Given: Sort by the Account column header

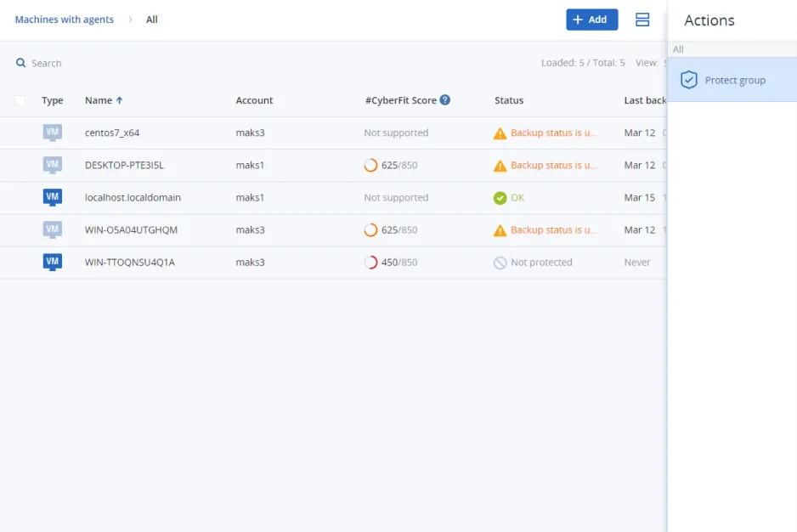Looking at the screenshot, I should (x=254, y=100).
